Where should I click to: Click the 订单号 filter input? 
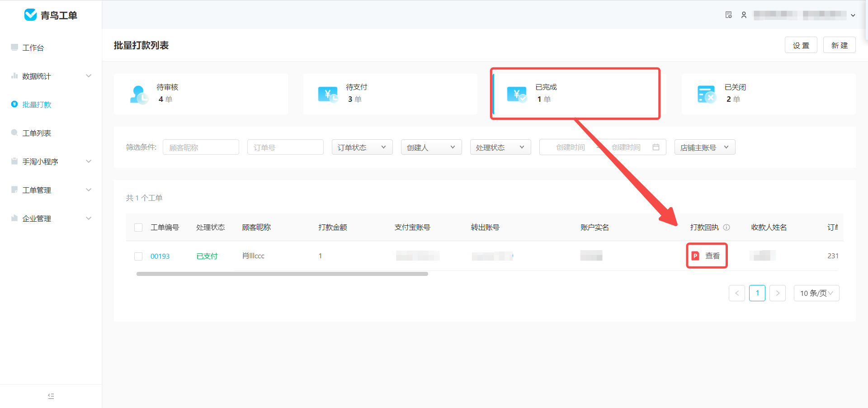coord(285,147)
